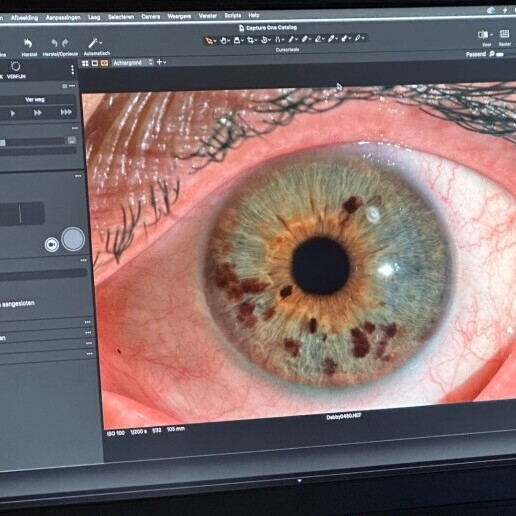This screenshot has height=516, width=516.
Task: Open the Select cursor tool dropdown arrow
Action: pyautogui.click(x=215, y=41)
